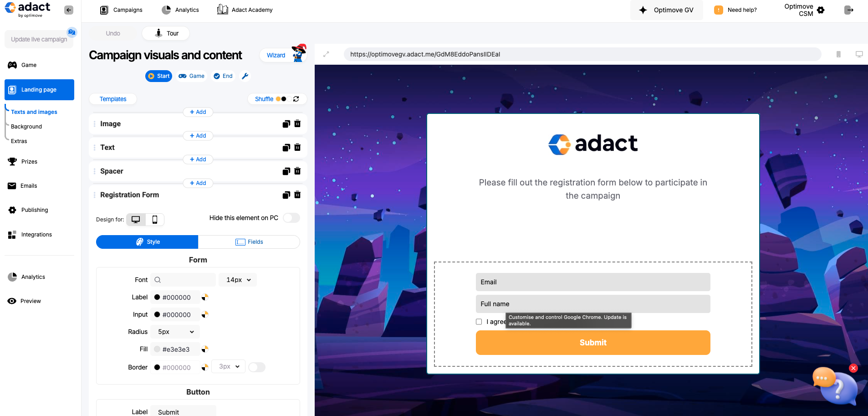Select Background sub-item
This screenshot has width=868, height=416.
tap(26, 127)
